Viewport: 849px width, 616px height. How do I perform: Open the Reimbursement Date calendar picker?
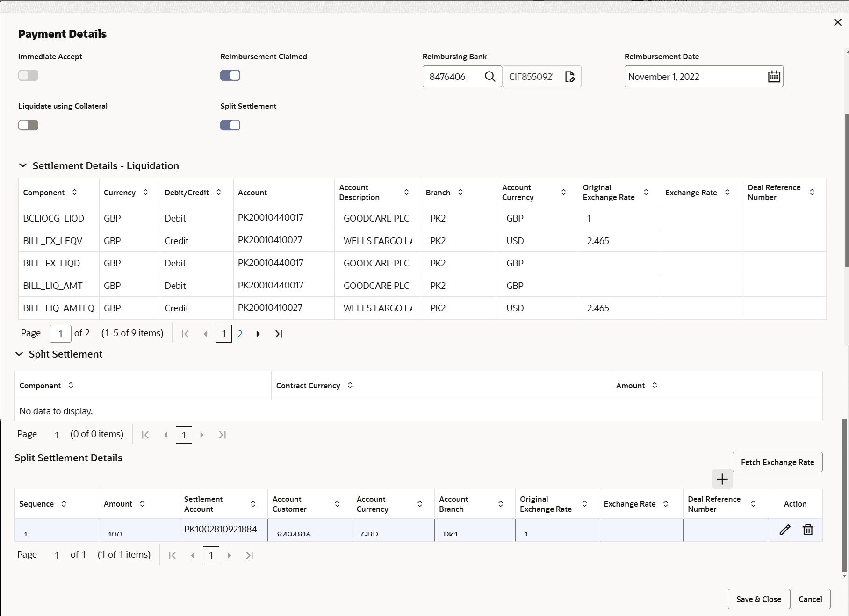pos(774,76)
